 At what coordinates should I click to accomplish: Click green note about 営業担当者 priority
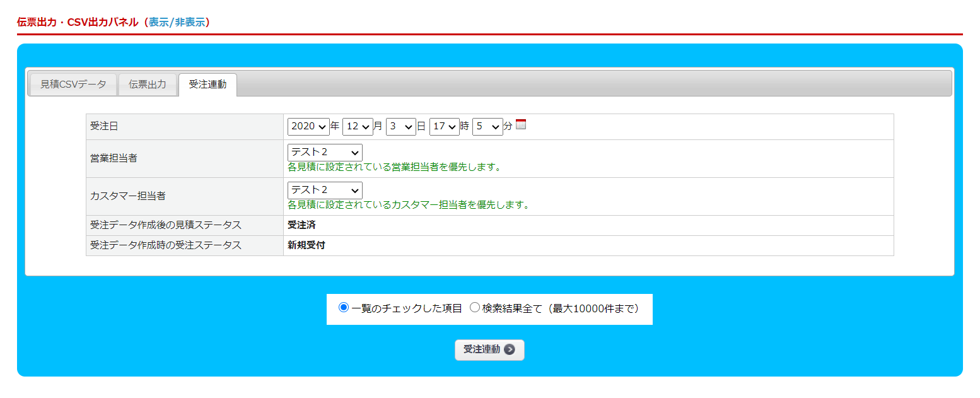[x=394, y=167]
